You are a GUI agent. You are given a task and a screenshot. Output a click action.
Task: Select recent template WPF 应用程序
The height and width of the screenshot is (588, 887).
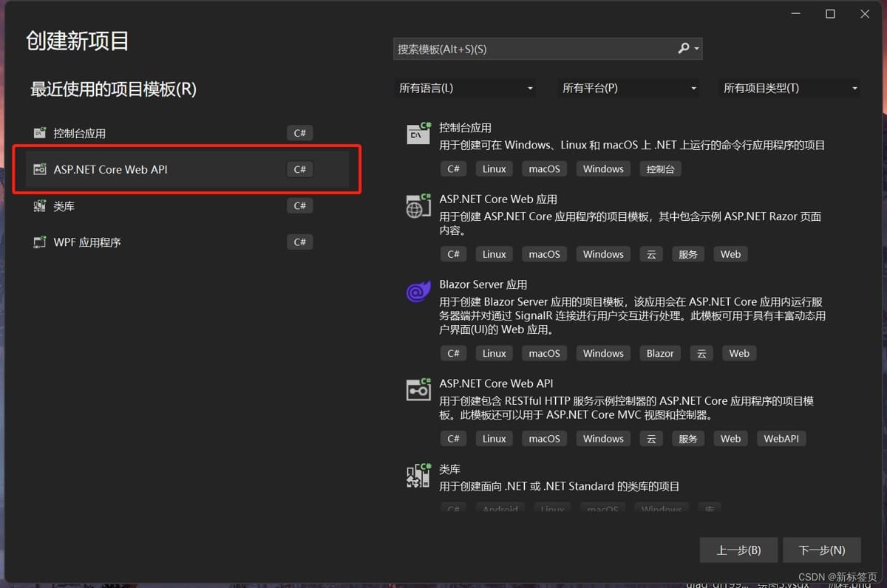187,242
